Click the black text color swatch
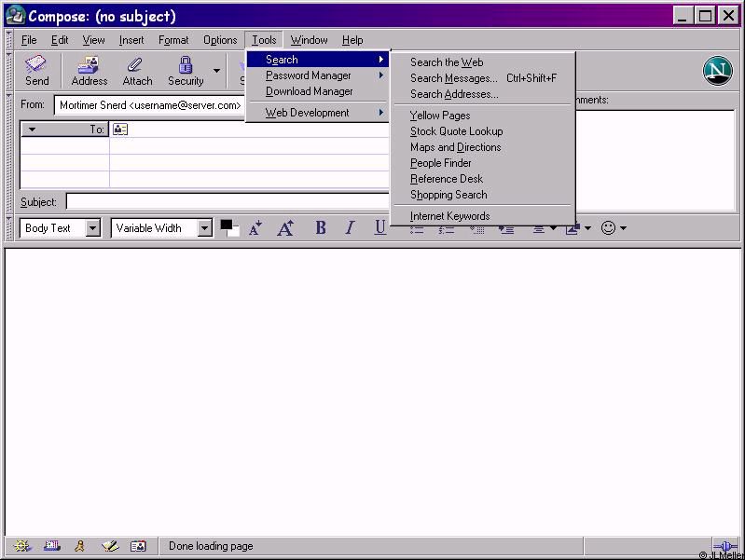The height and width of the screenshot is (560, 745). 227,225
